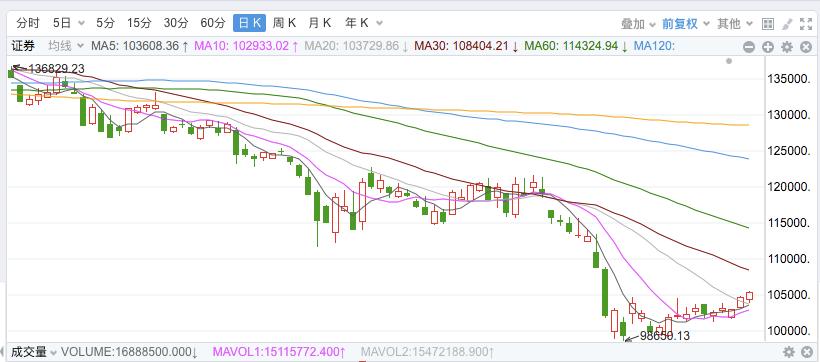Open the 其他 options dropdown
The width and height of the screenshot is (820, 362).
735,24
